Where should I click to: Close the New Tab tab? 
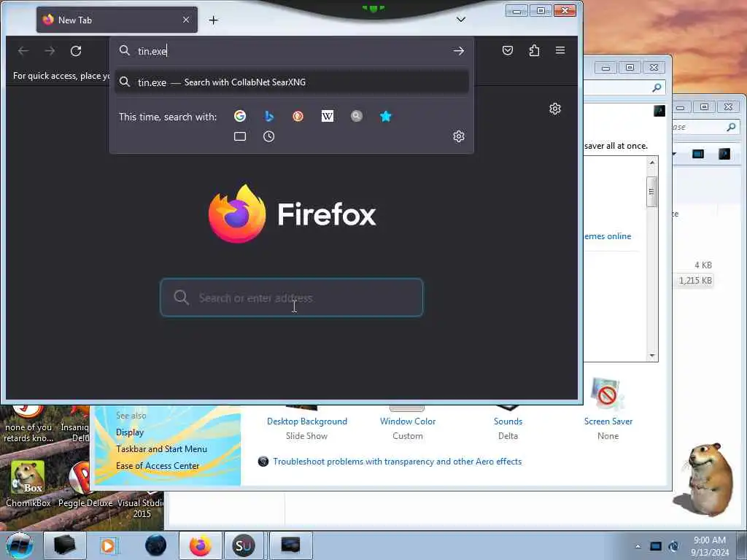[186, 20]
